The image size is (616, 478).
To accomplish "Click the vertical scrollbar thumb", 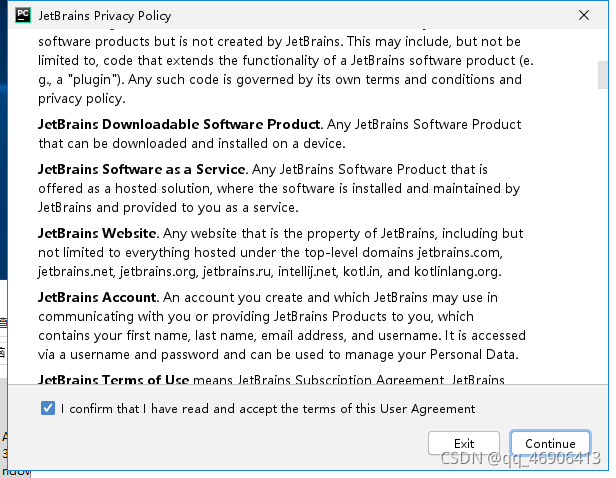I will pyautogui.click(x=602, y=74).
